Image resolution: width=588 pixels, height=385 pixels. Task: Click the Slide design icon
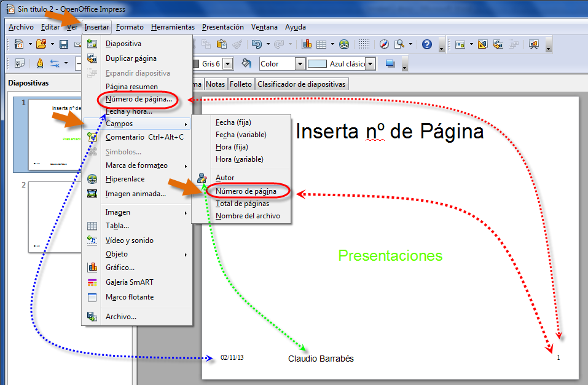pos(482,44)
